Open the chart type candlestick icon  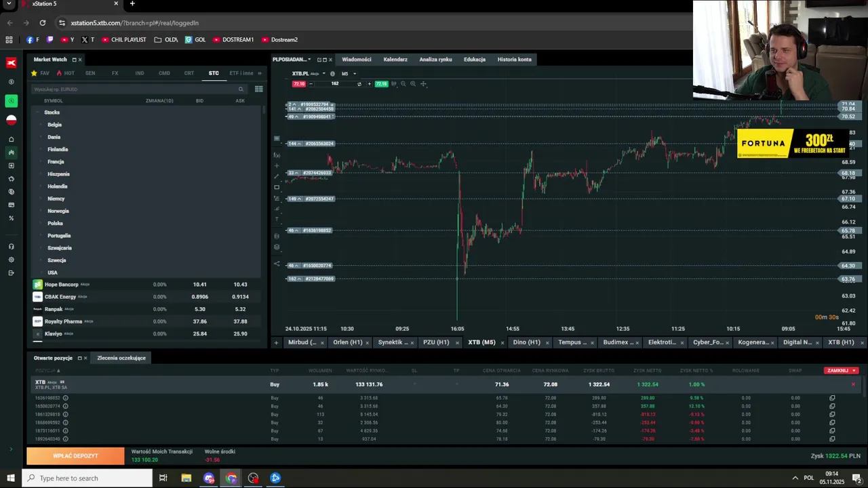pos(394,84)
